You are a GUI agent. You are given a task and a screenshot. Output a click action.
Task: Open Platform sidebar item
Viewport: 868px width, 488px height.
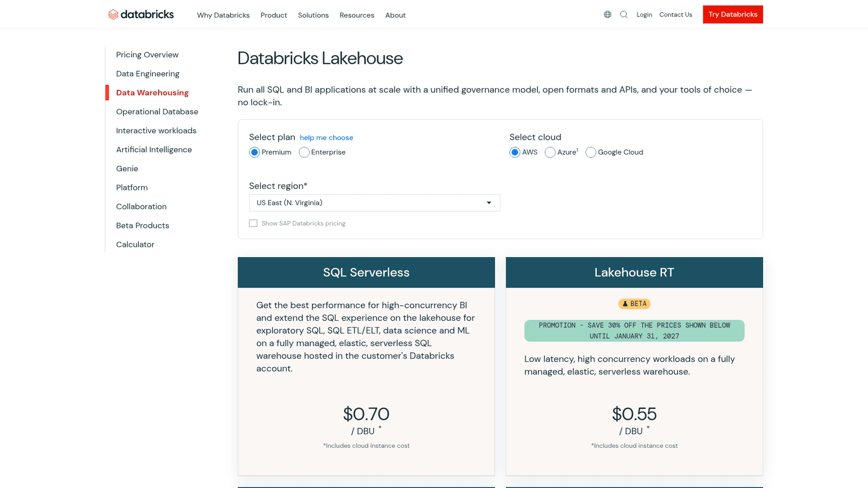point(132,187)
